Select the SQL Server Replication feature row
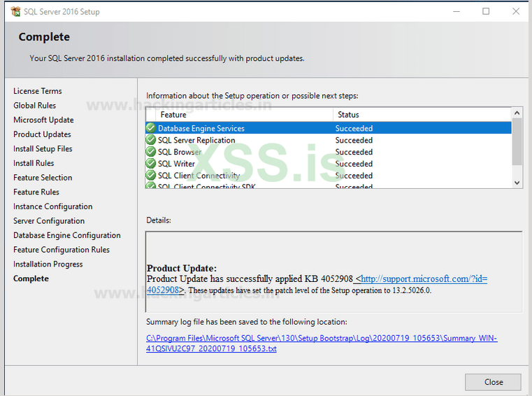Viewport: 532px width, 396px height. click(x=329, y=140)
